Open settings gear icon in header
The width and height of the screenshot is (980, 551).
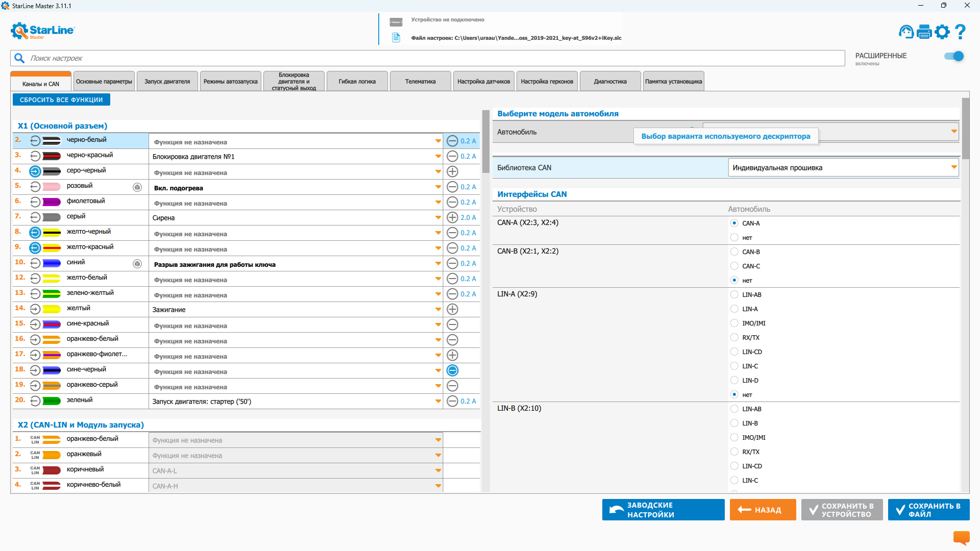pos(942,32)
